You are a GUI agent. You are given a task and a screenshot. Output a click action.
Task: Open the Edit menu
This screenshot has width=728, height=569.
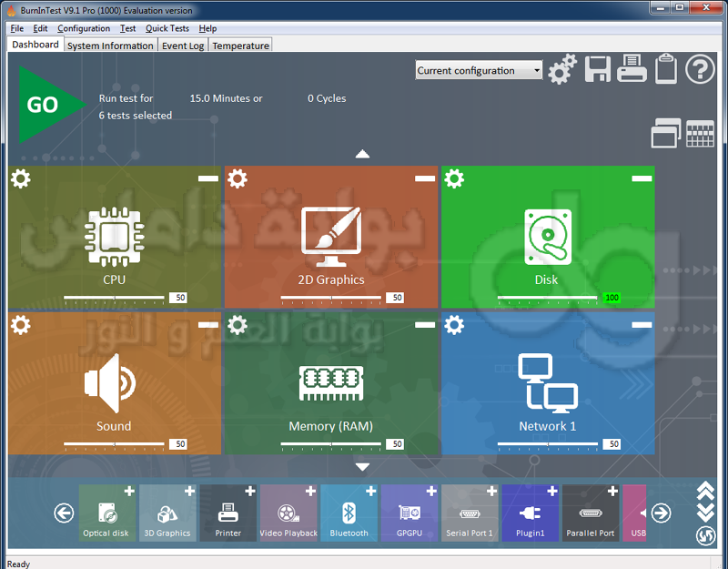click(x=40, y=28)
